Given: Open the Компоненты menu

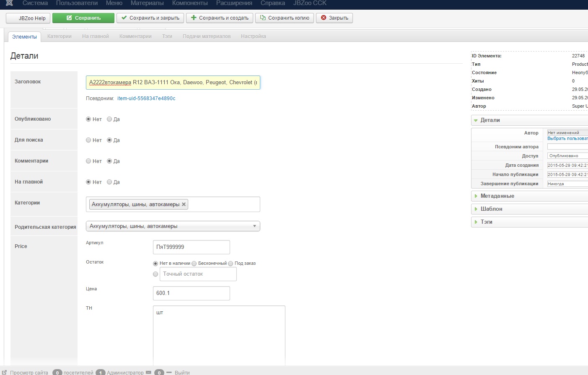Looking at the screenshot, I should (x=189, y=3).
